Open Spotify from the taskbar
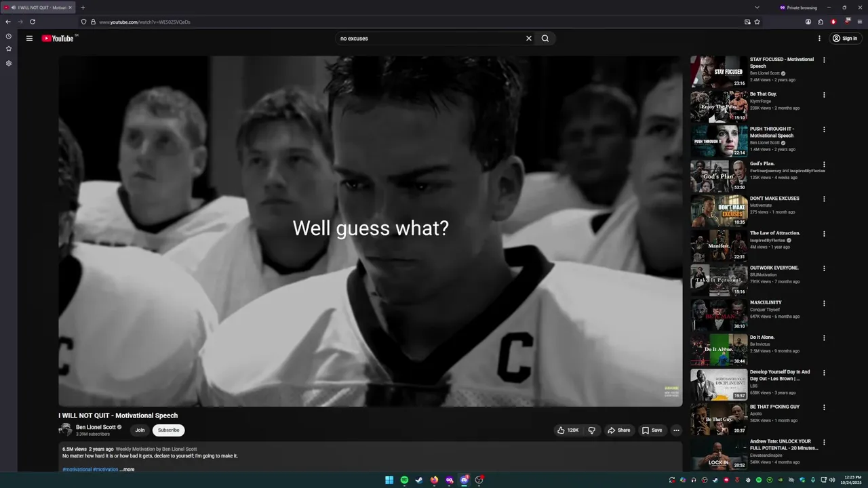Viewport: 868px width, 488px height. (404, 480)
